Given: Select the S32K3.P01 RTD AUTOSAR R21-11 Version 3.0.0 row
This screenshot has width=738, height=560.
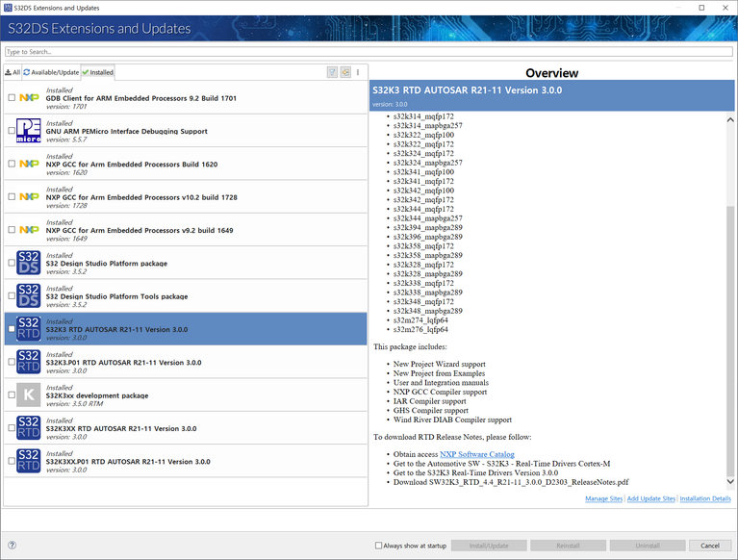Looking at the screenshot, I should (186, 362).
